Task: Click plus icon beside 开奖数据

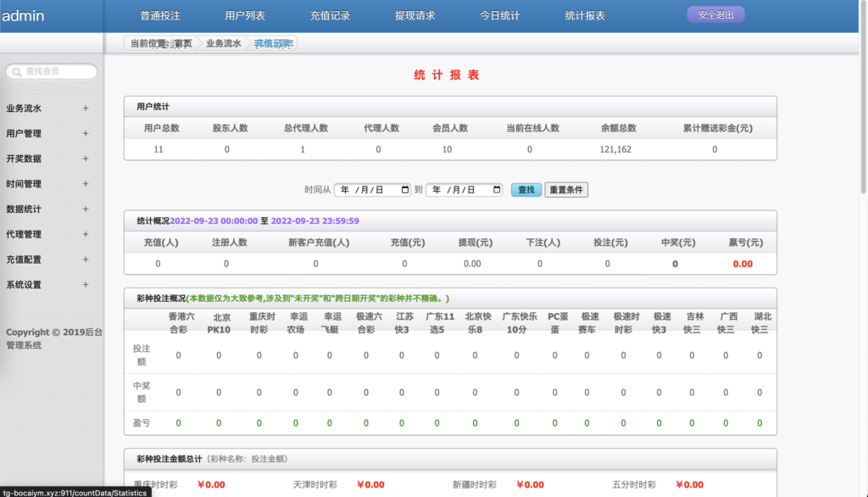Action: tap(85, 159)
